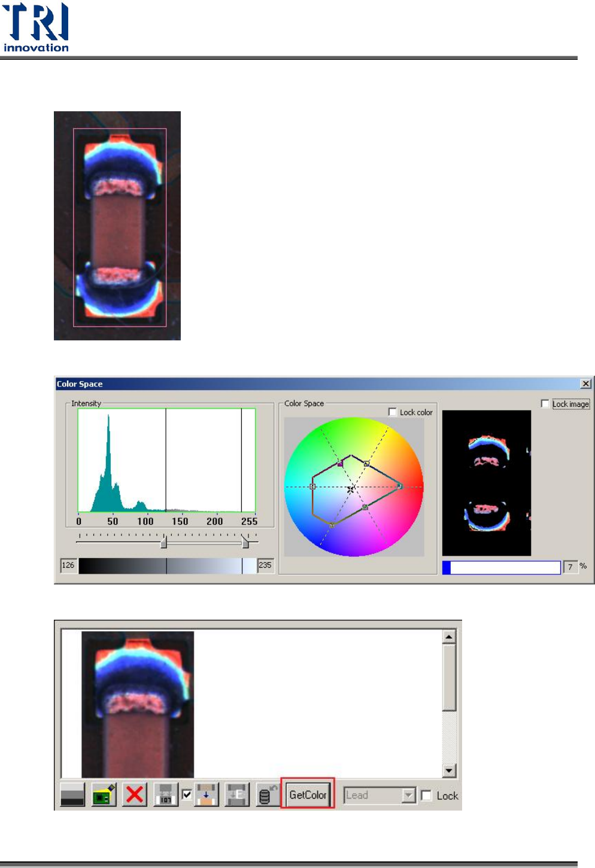The height and width of the screenshot is (868, 595).
Task: Click the black masked preview image
Action: [487, 483]
